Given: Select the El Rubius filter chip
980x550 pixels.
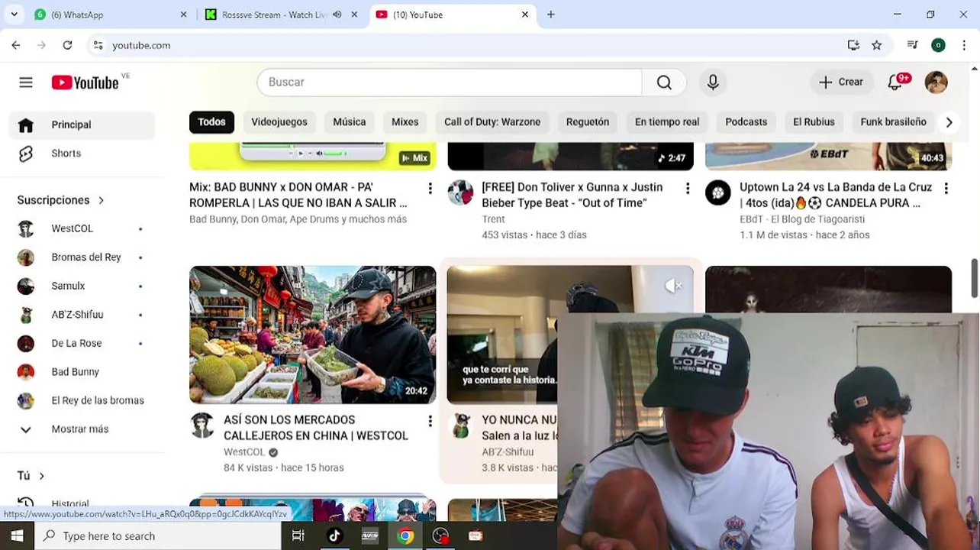Looking at the screenshot, I should coord(814,122).
